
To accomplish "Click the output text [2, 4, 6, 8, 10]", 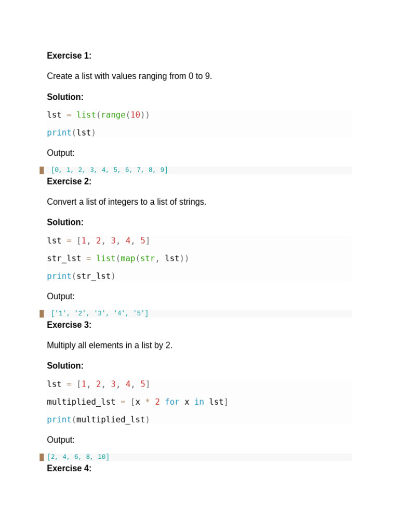I will 78,457.
